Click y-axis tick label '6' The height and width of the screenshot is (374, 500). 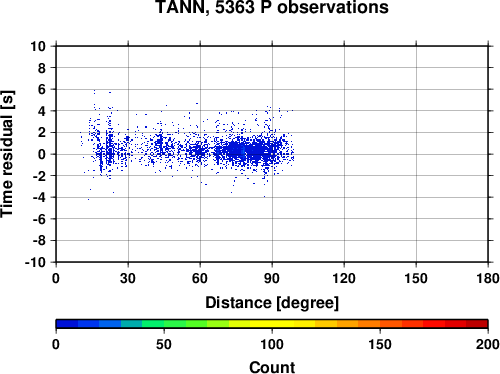click(42, 90)
